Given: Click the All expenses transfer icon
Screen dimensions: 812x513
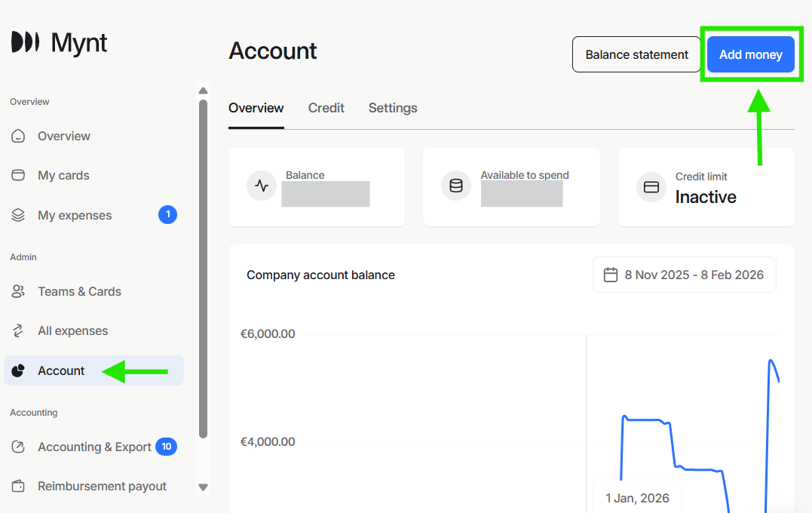Looking at the screenshot, I should tap(17, 330).
